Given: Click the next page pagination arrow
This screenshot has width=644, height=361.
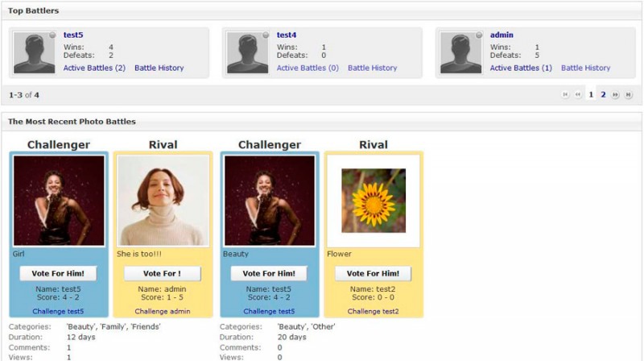Looking at the screenshot, I should 615,94.
